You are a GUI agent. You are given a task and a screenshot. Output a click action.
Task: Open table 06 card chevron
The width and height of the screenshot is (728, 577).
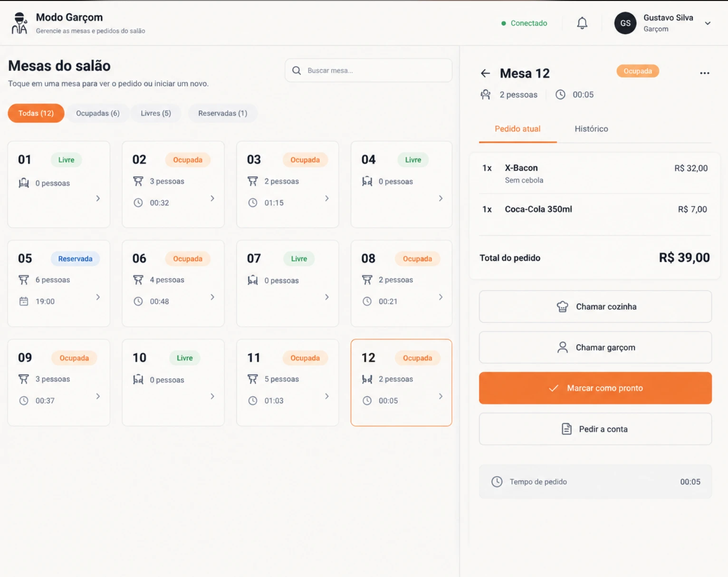click(x=212, y=297)
